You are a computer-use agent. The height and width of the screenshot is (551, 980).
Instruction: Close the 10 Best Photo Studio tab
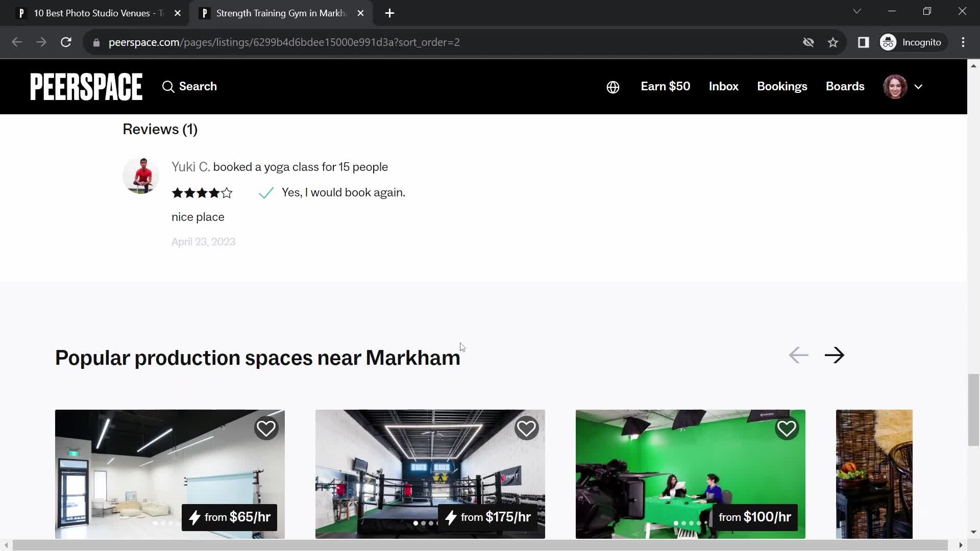tap(178, 13)
